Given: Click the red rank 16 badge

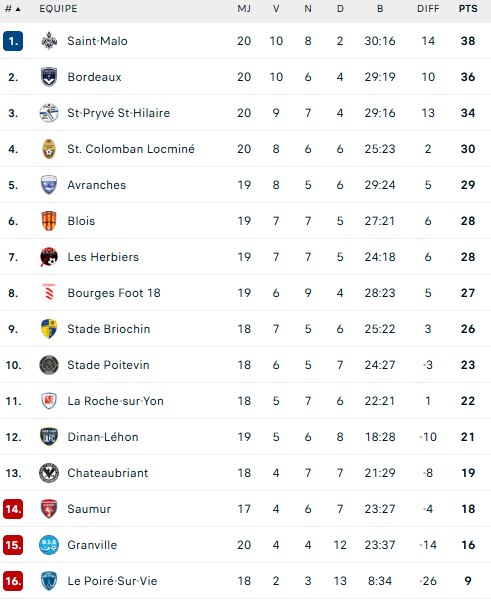Looking at the screenshot, I should pos(13,581).
